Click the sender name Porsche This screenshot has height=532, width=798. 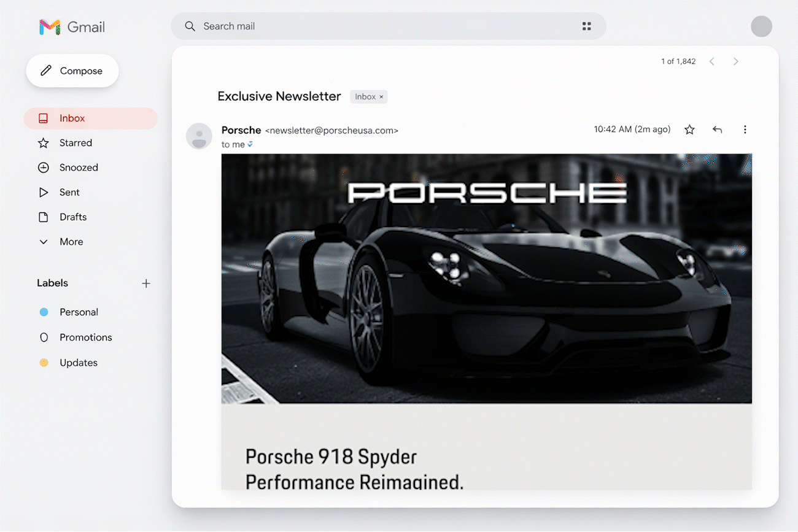[241, 130]
